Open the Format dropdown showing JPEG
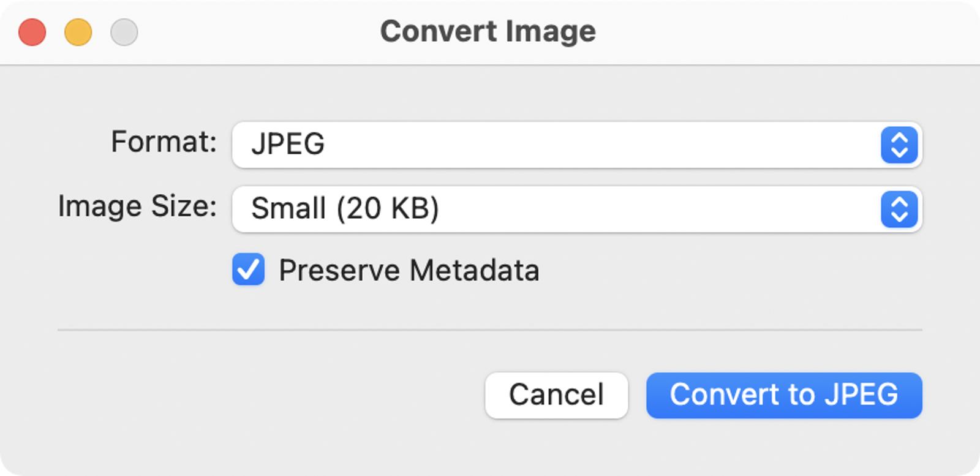 coord(551,145)
